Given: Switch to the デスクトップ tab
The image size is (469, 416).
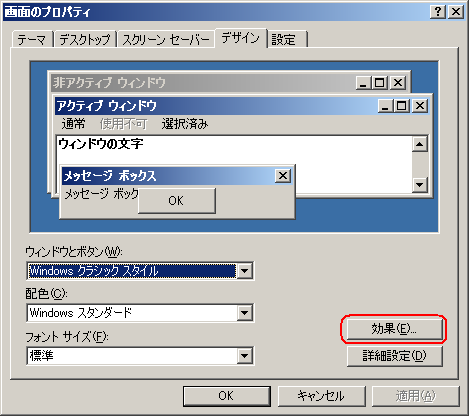Looking at the screenshot, I should point(85,40).
